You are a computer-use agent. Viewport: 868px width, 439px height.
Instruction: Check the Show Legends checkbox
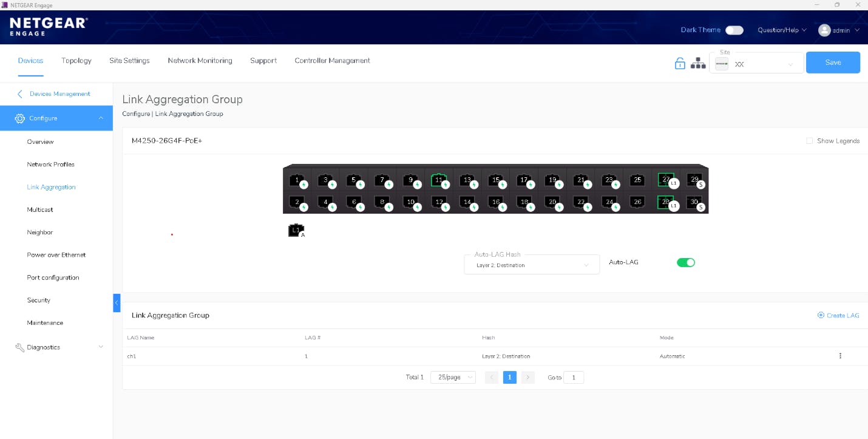(x=809, y=141)
